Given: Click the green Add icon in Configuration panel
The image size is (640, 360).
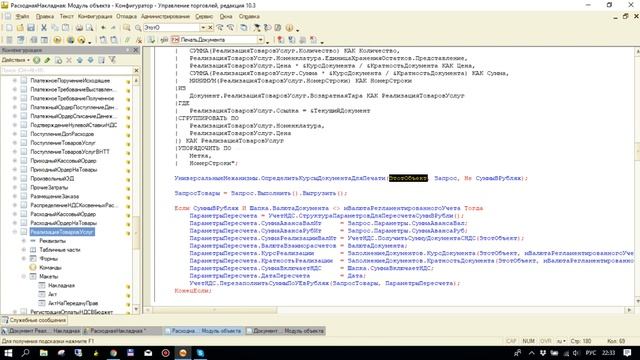Looking at the screenshot, I should [37, 60].
